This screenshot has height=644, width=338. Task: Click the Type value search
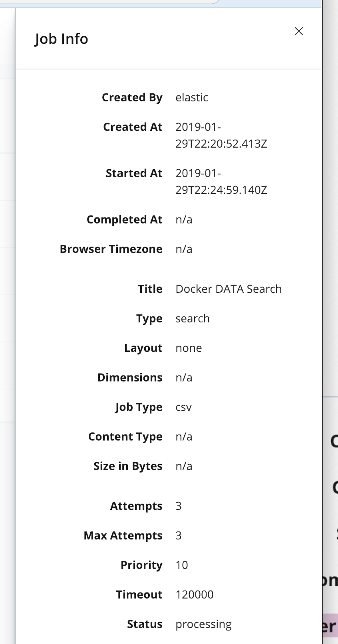(x=193, y=318)
